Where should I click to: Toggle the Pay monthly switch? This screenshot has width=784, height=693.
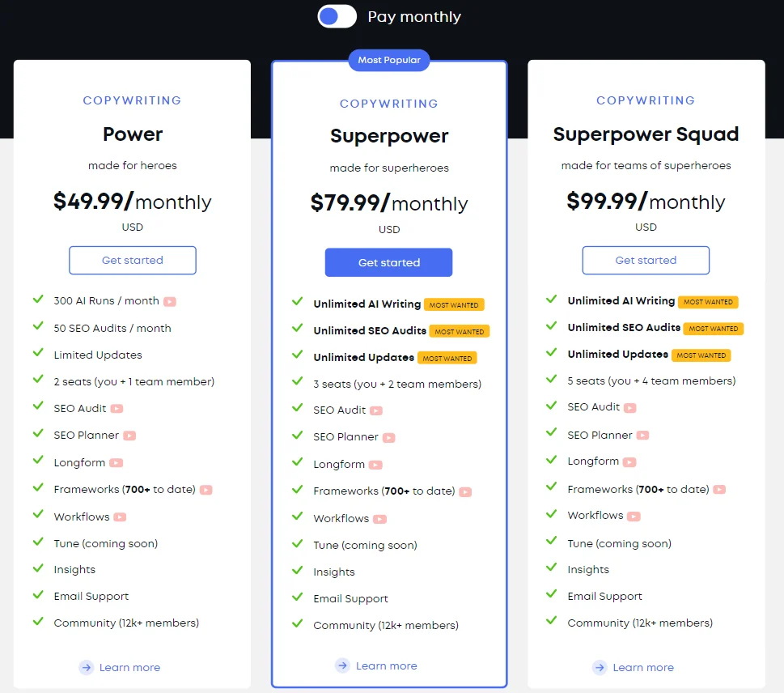(x=337, y=16)
